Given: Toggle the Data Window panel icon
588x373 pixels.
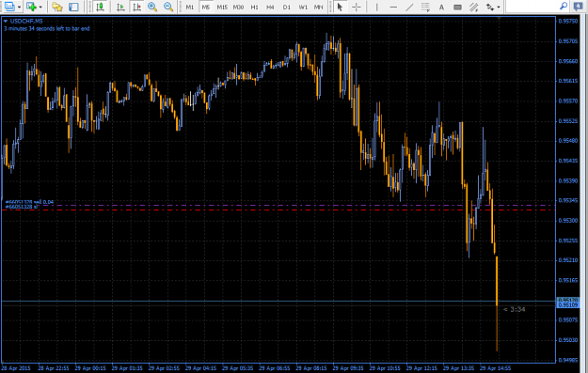Looking at the screenshot, I should click(74, 7).
